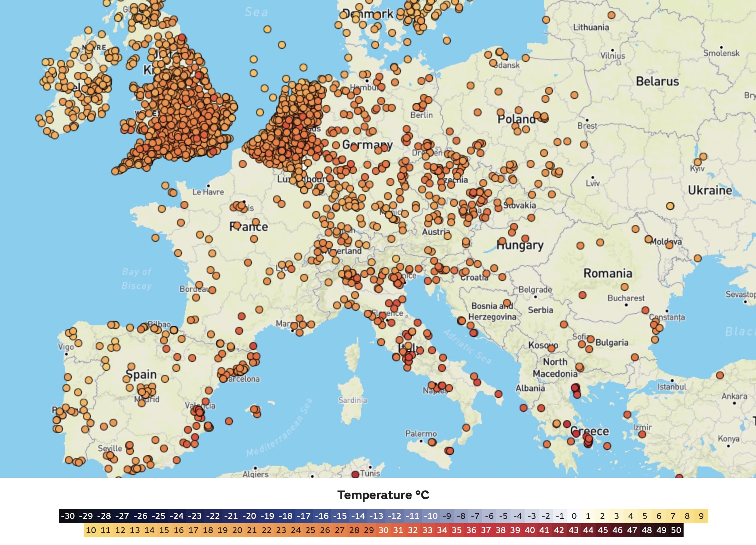Click the 40 degree legend swatch

coord(530,530)
